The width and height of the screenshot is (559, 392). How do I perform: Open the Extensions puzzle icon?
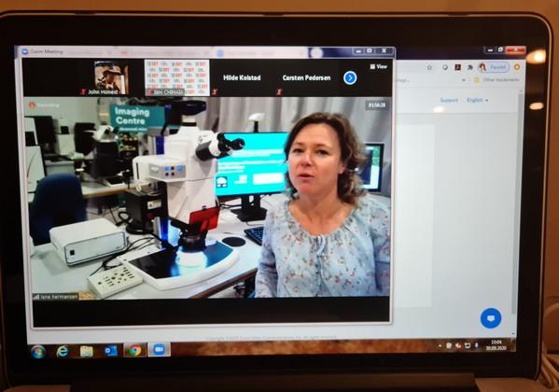(x=469, y=67)
